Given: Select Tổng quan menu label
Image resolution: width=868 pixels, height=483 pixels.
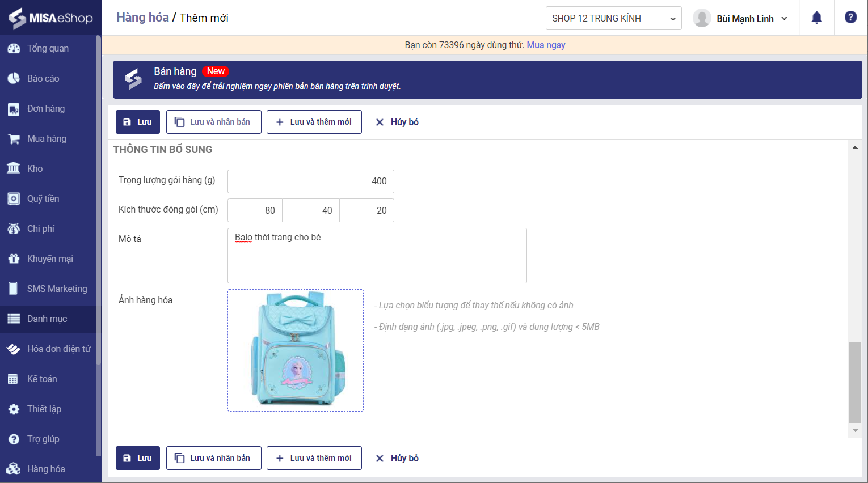Looking at the screenshot, I should pyautogui.click(x=48, y=49).
